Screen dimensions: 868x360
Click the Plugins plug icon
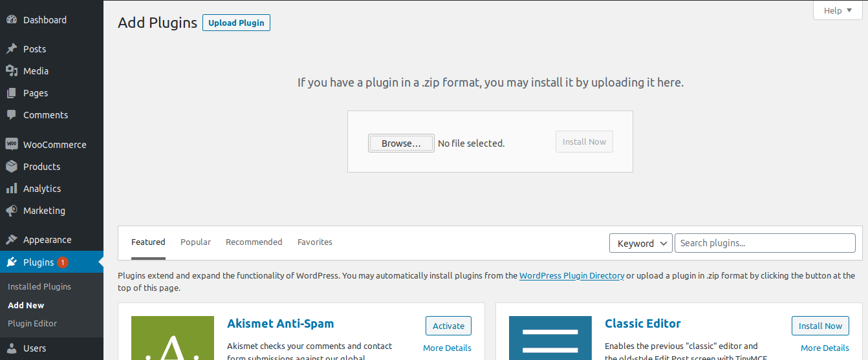click(12, 262)
